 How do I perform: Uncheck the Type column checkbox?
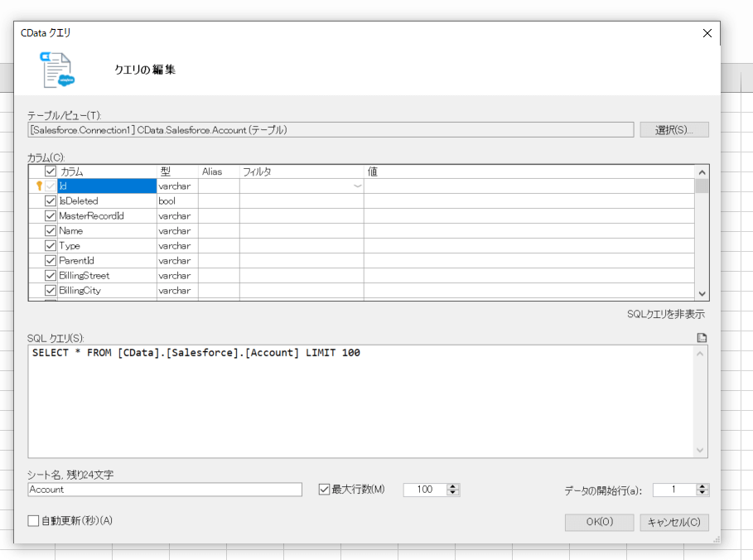click(x=51, y=245)
